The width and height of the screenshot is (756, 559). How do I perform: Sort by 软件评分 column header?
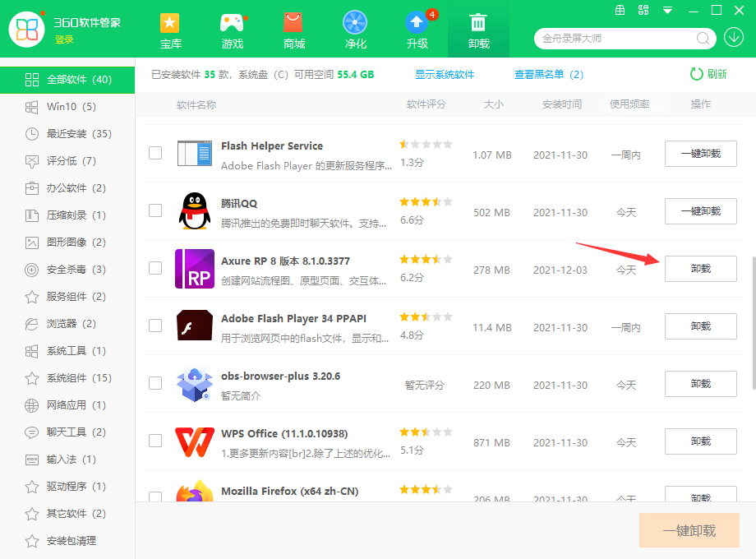[426, 104]
